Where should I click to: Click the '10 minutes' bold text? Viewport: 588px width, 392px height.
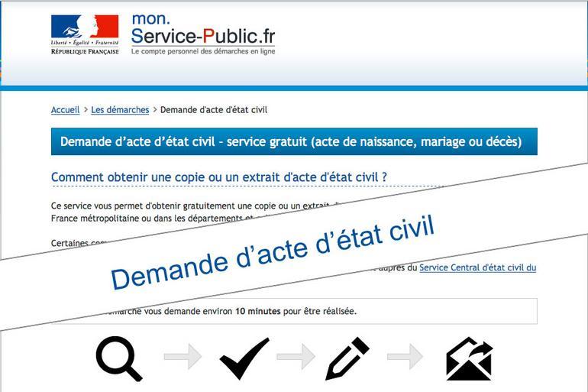257,311
